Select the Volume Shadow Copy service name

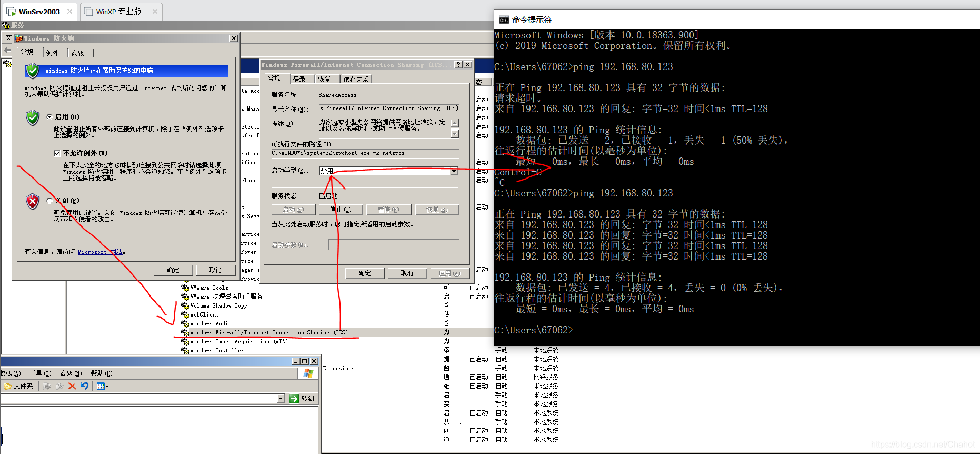(x=218, y=305)
